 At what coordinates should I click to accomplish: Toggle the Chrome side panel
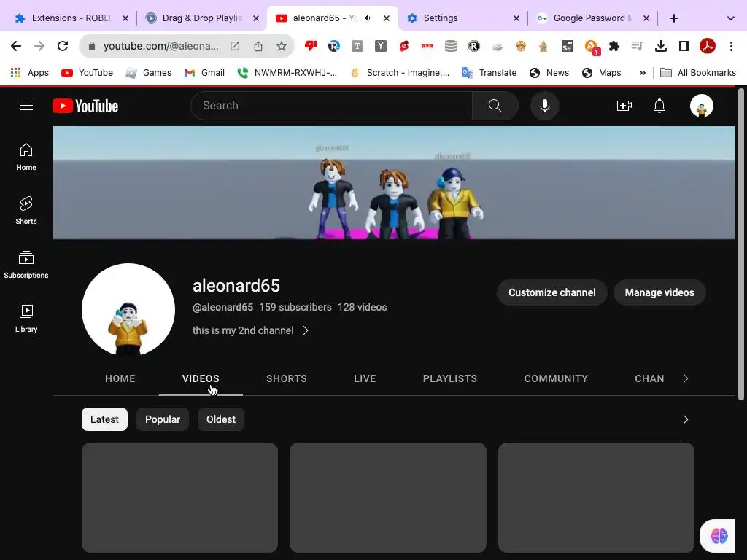click(684, 46)
